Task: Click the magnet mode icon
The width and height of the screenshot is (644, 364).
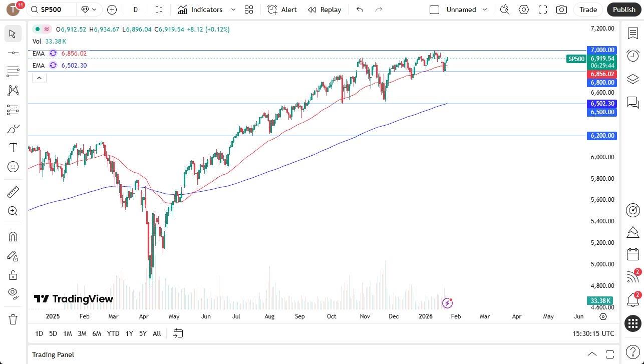Action: tap(13, 236)
